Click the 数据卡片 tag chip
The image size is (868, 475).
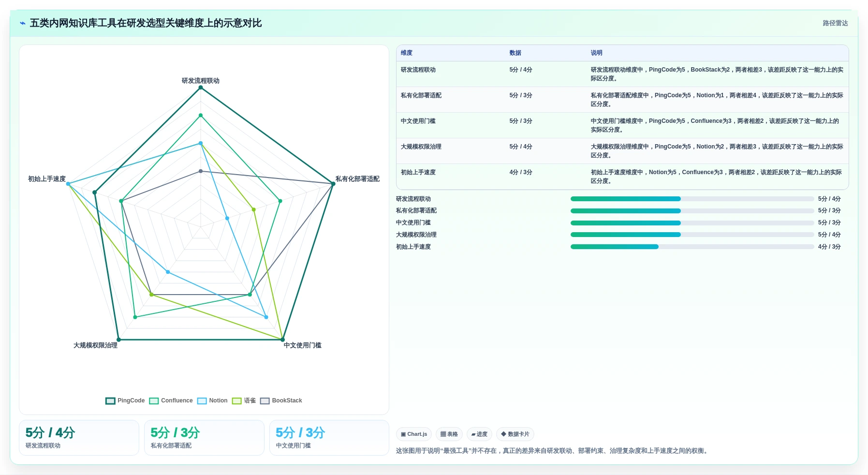coord(515,434)
